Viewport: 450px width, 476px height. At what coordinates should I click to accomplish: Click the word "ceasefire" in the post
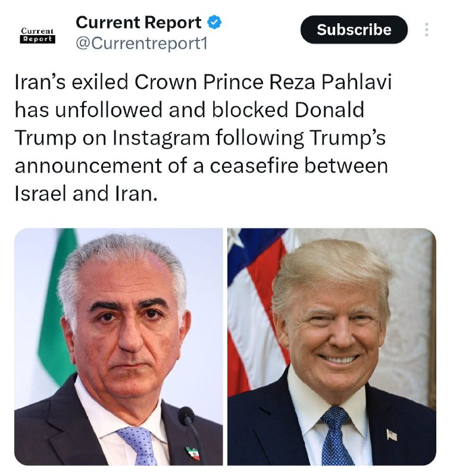click(x=254, y=166)
